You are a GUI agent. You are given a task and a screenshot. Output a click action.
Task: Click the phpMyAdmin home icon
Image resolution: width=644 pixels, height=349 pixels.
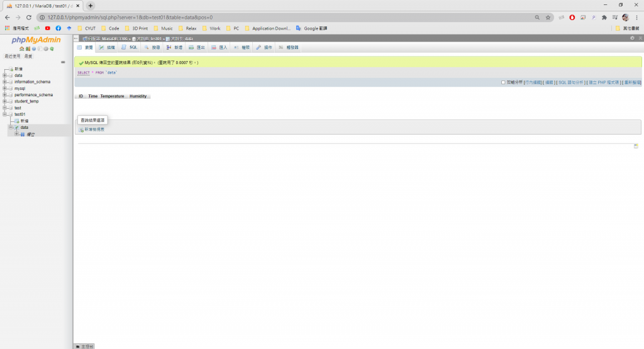point(22,49)
